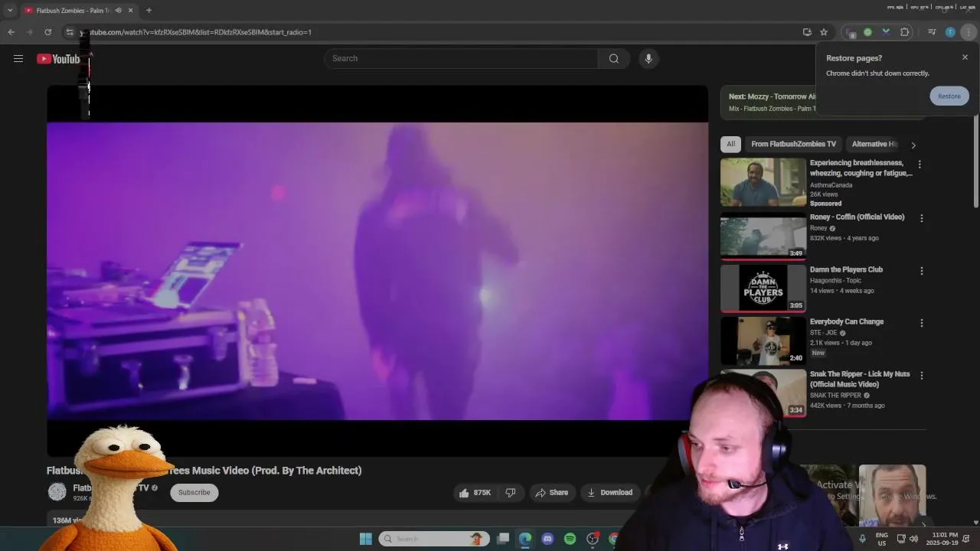
Task: Open options for Snak The Ripper video
Action: 921,376
